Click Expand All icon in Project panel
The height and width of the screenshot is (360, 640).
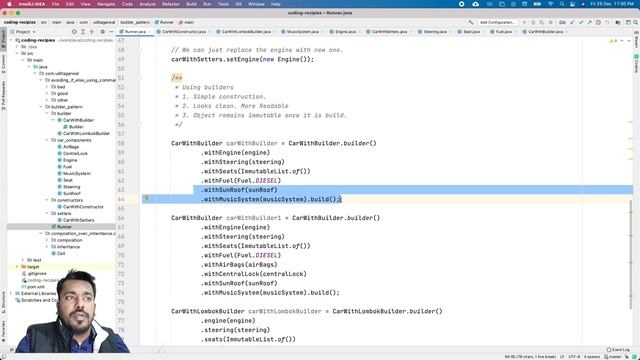point(83,31)
